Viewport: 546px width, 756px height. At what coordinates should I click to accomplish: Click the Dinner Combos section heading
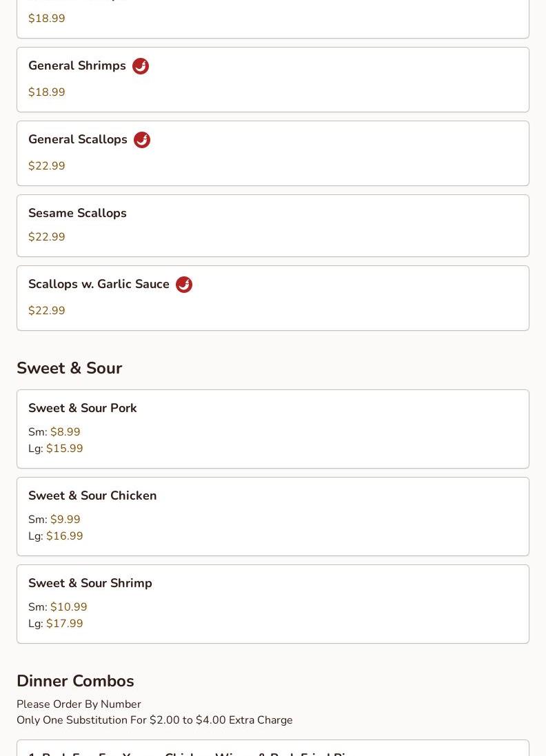(75, 681)
